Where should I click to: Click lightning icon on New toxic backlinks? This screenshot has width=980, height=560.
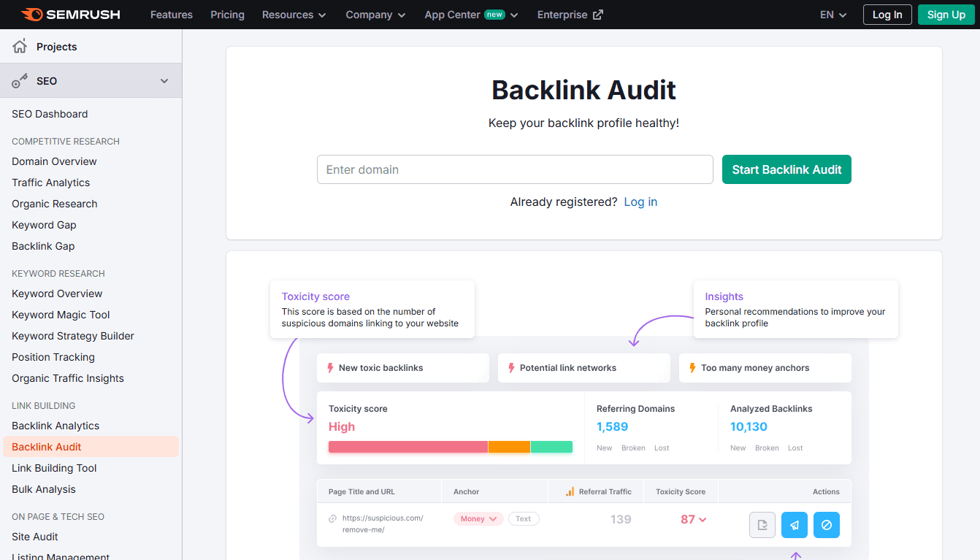click(x=330, y=368)
